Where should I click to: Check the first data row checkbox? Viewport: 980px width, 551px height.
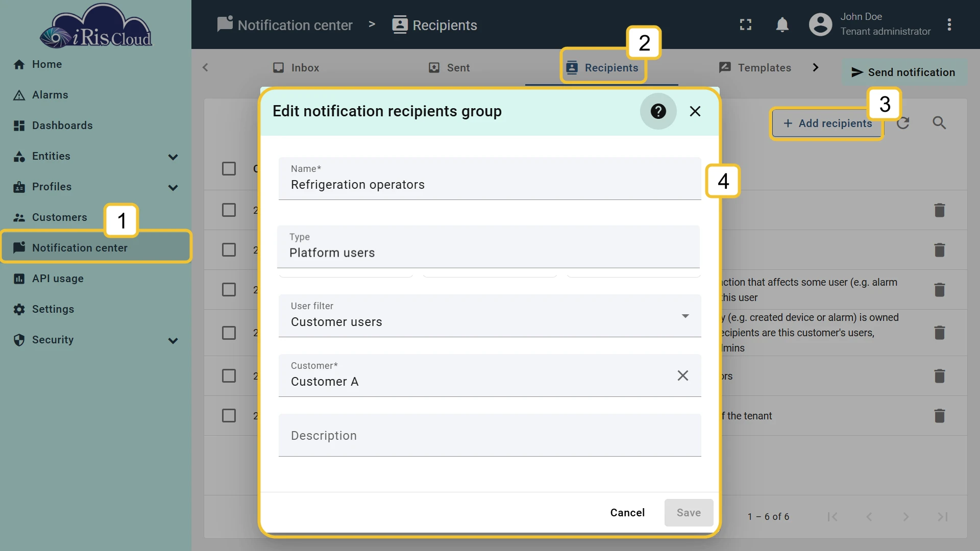(229, 210)
